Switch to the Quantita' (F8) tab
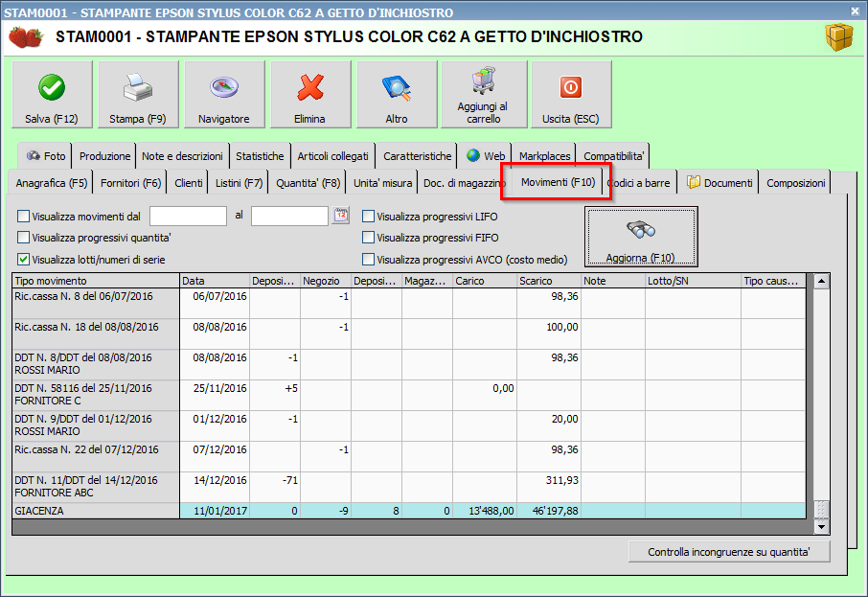Screen dimensions: 868x597 [308, 183]
